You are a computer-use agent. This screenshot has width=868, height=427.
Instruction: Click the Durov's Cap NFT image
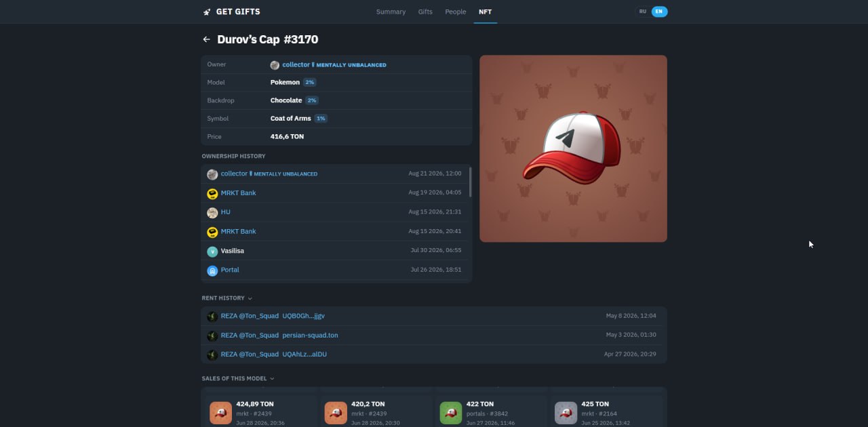573,148
